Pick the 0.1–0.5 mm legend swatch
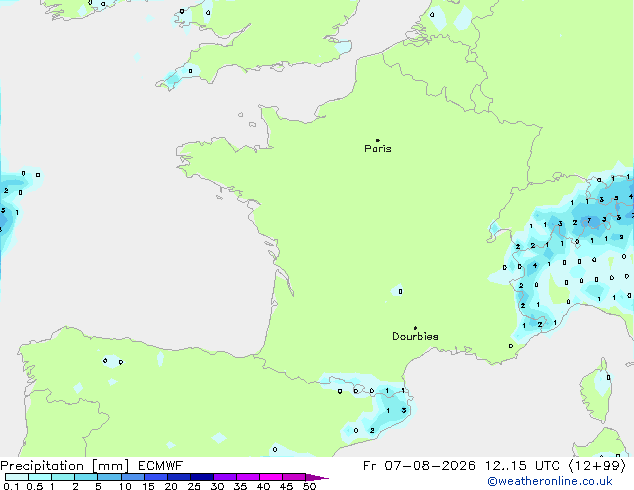The image size is (634, 490). tap(17, 477)
